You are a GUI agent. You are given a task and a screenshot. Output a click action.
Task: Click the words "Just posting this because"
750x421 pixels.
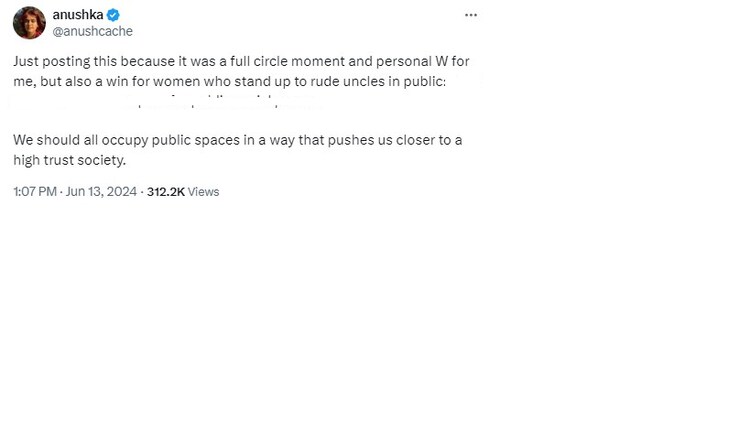click(x=91, y=61)
